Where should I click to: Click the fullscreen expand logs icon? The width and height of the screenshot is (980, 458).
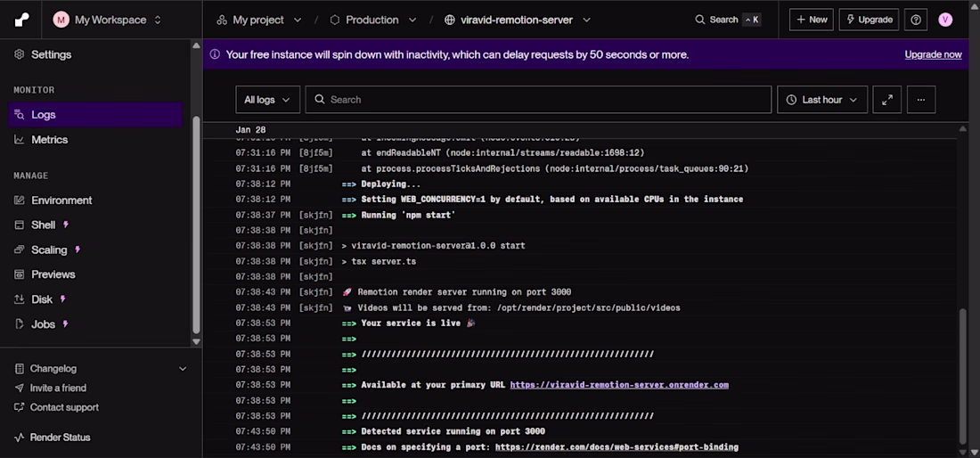[886, 99]
